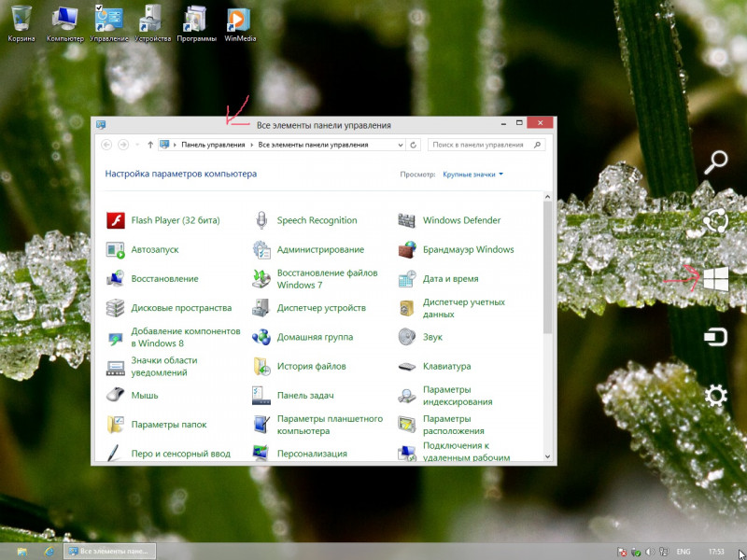This screenshot has width=747, height=560.
Task: Go up one level with Up arrow
Action: pos(150,145)
